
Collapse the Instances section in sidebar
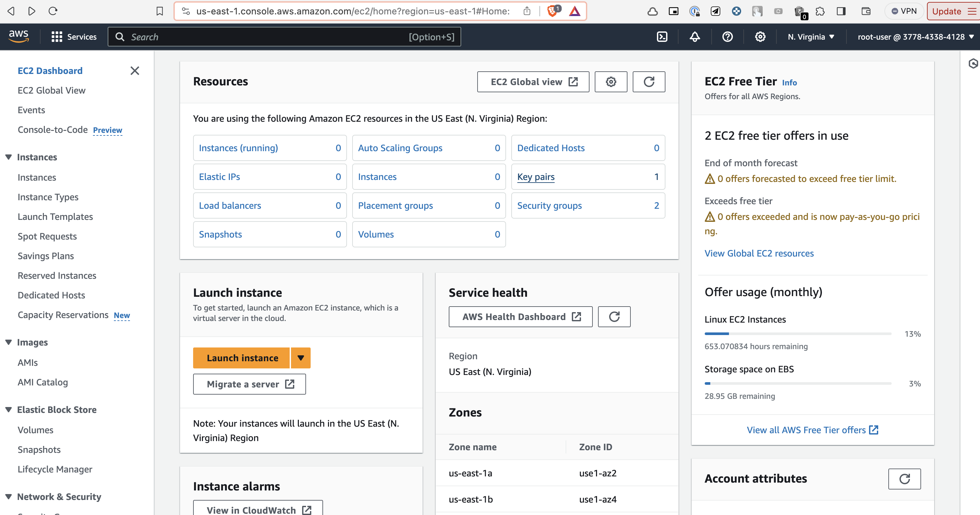[9, 157]
